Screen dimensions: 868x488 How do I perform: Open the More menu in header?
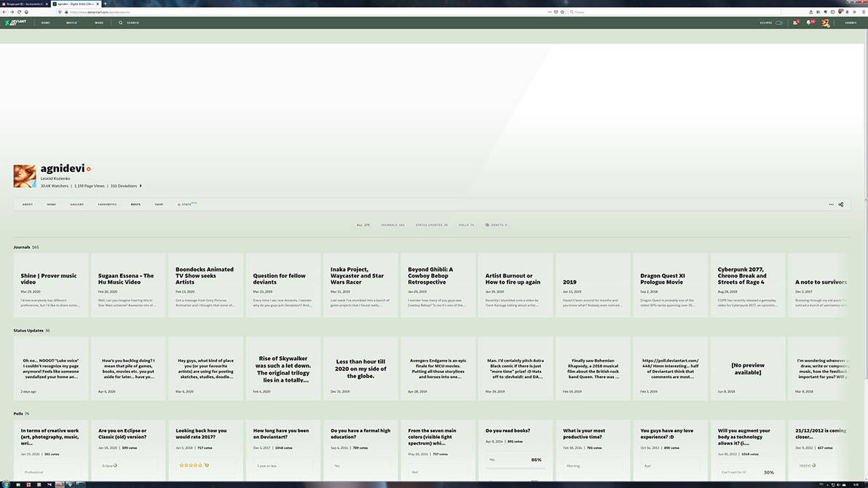(99, 23)
